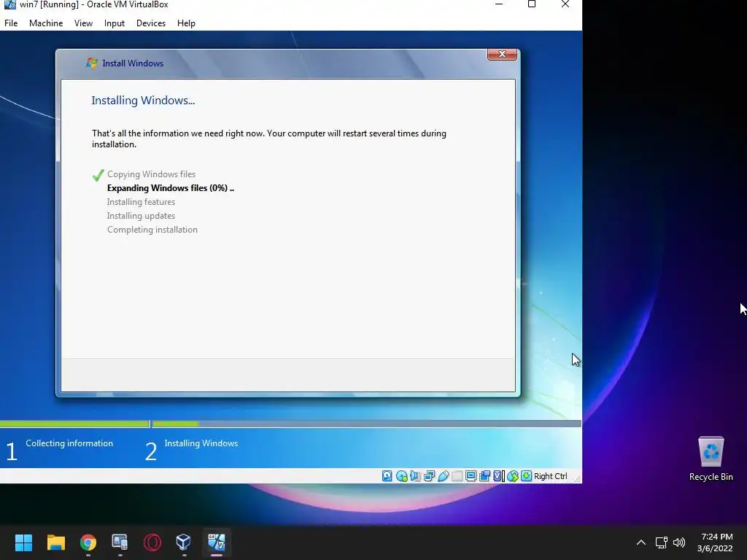
Task: Close the VirtualBox win7 window
Action: pos(565,4)
